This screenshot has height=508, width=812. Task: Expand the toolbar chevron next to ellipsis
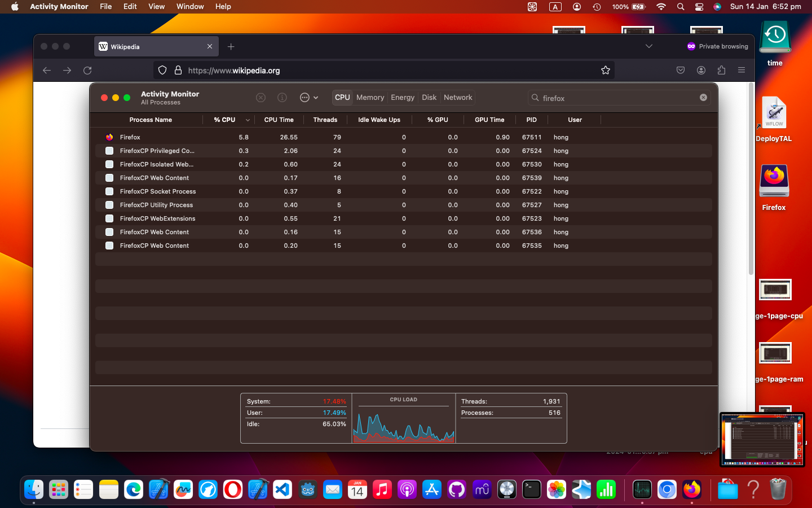click(x=316, y=97)
